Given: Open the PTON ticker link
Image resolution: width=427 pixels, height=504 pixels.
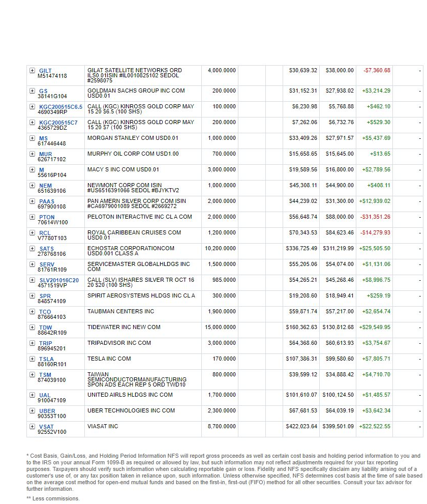Looking at the screenshot, I should click(47, 217).
